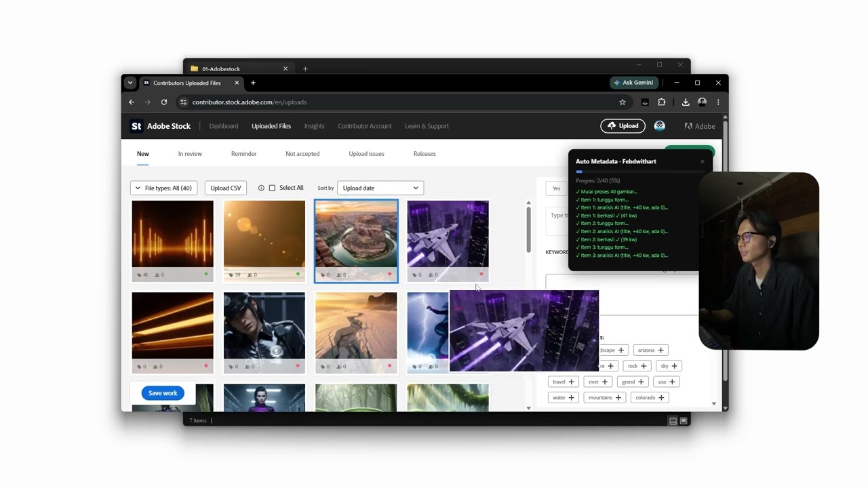Open the Insights page
Image resolution: width=868 pixels, height=488 pixels.
point(314,126)
